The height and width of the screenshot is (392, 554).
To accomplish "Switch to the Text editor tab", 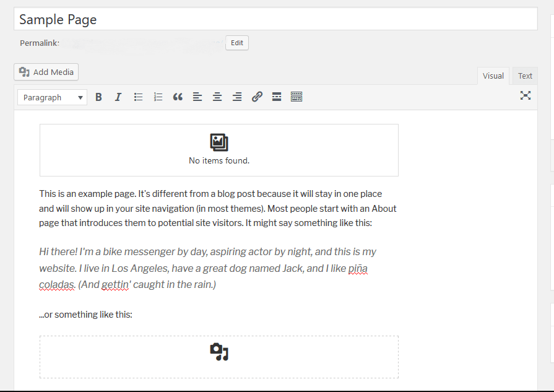I will pyautogui.click(x=525, y=76).
